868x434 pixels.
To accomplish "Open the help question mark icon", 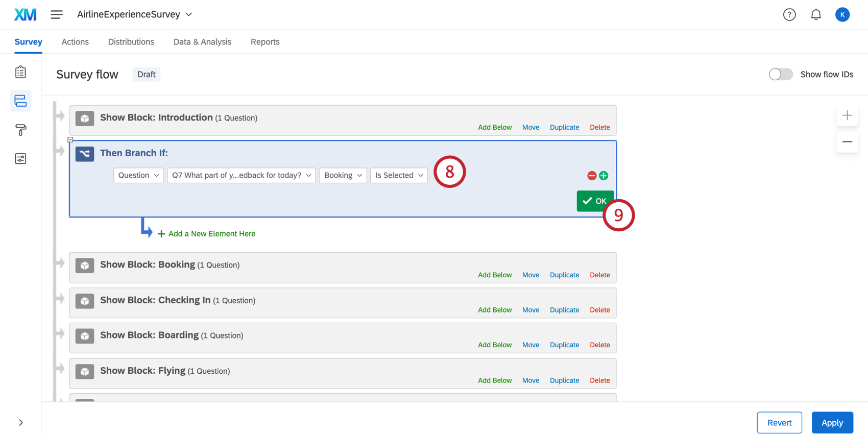I will 789,15.
